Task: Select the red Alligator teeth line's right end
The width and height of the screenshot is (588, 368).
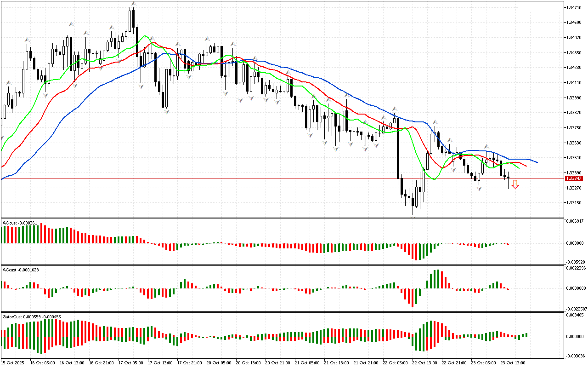Action: [x=526, y=165]
